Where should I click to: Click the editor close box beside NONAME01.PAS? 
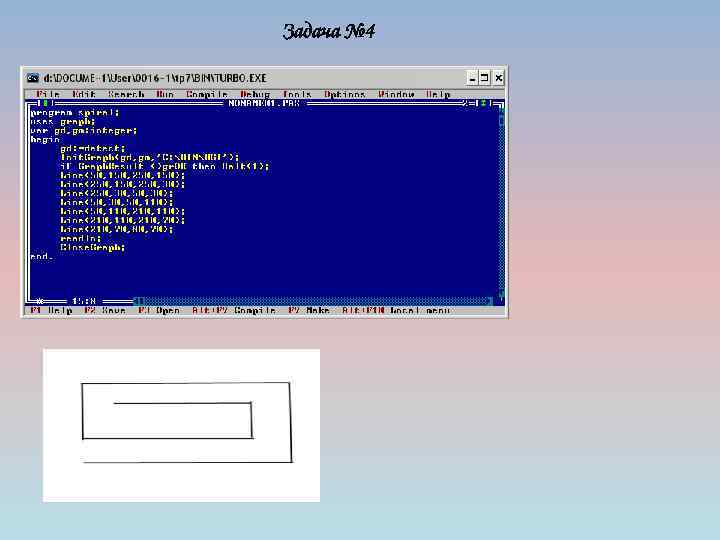[x=45, y=103]
